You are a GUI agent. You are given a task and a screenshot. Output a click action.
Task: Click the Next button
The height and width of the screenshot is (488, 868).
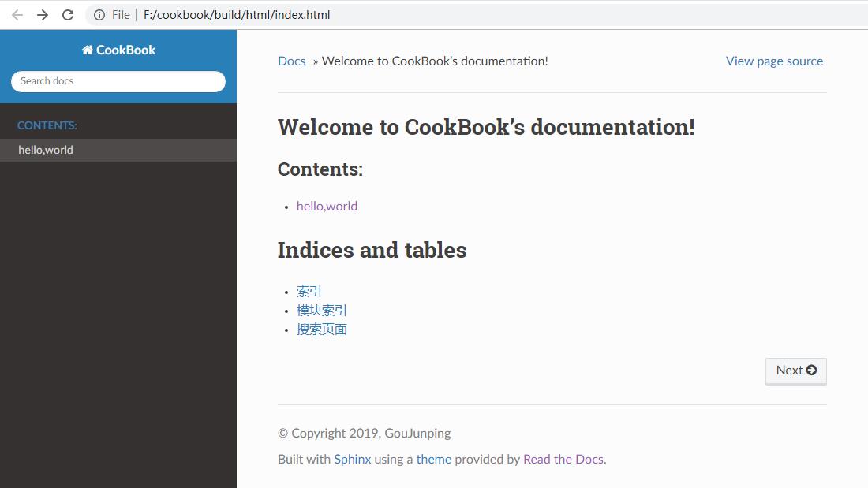(796, 371)
